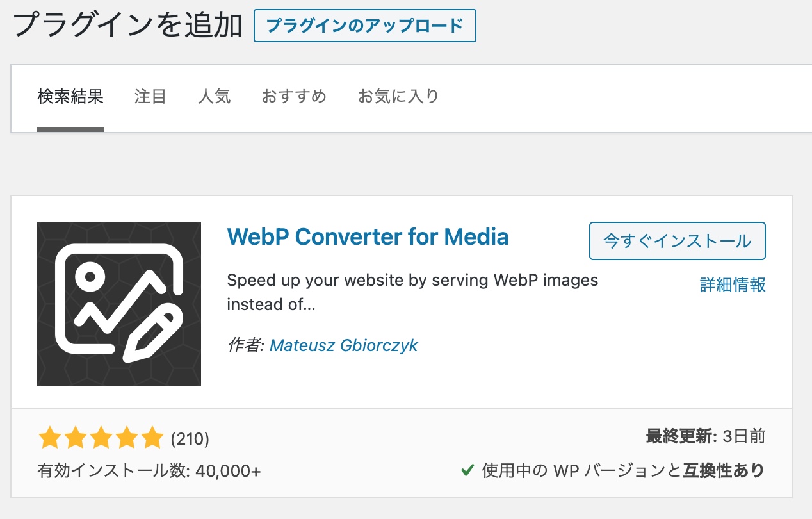Image resolution: width=812 pixels, height=519 pixels.
Task: Visit author Mateusz Gbiorczyk's profile link
Action: click(344, 345)
